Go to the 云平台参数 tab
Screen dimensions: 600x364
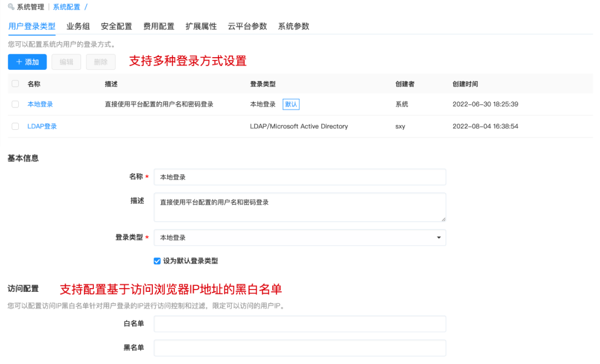247,26
